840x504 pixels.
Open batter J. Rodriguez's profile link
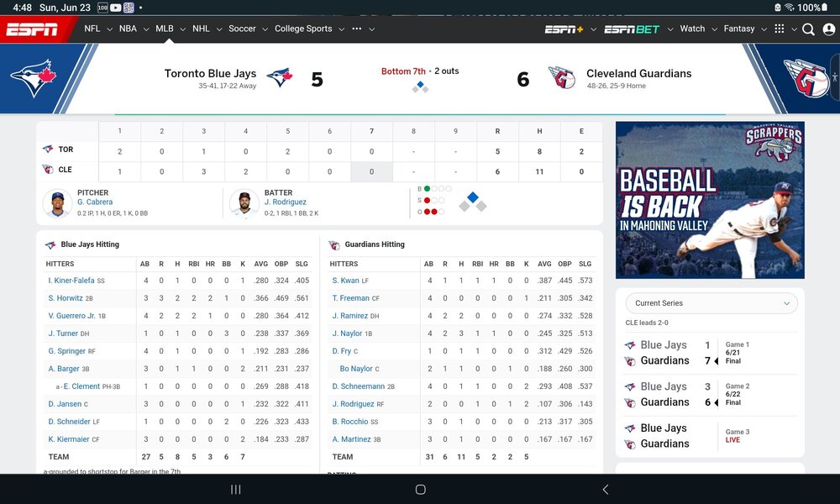pyautogui.click(x=285, y=202)
